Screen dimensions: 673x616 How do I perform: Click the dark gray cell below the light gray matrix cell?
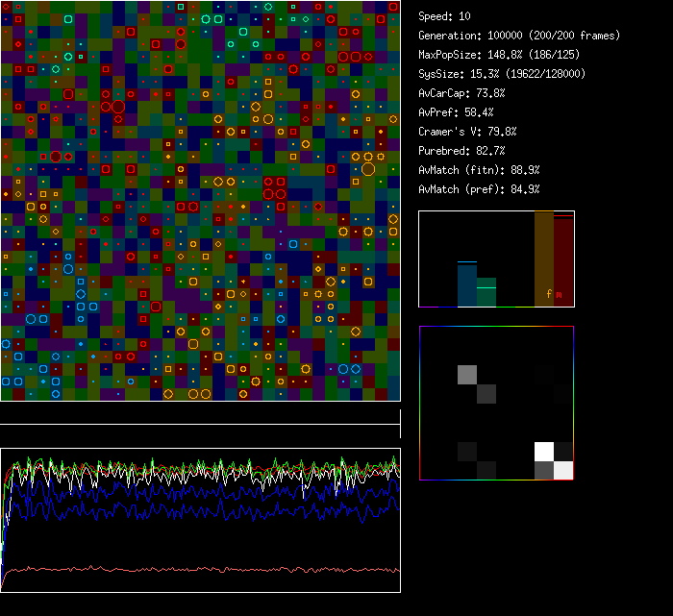pos(486,394)
